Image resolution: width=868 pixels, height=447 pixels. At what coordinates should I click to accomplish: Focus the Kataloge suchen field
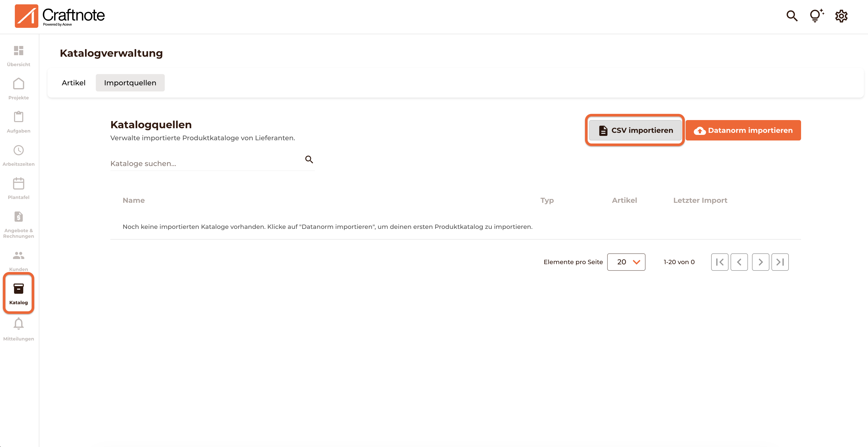[x=206, y=164]
